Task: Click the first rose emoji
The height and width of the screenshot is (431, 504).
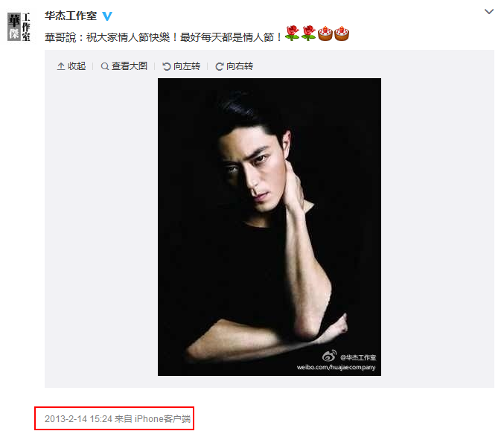Action: (x=292, y=33)
